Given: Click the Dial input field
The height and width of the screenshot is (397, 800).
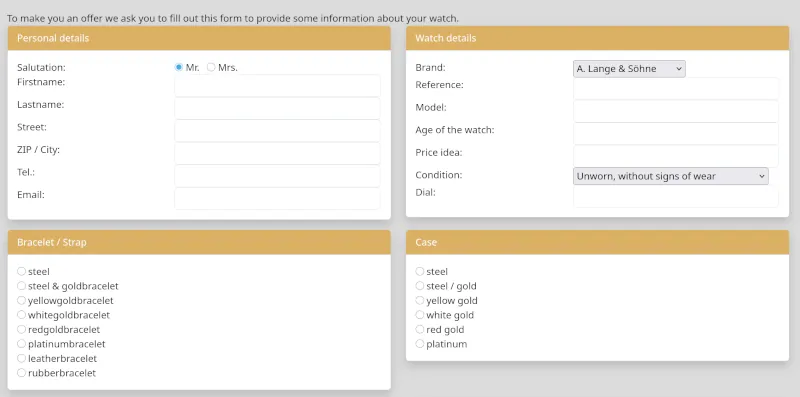Looking at the screenshot, I should coord(676,196).
